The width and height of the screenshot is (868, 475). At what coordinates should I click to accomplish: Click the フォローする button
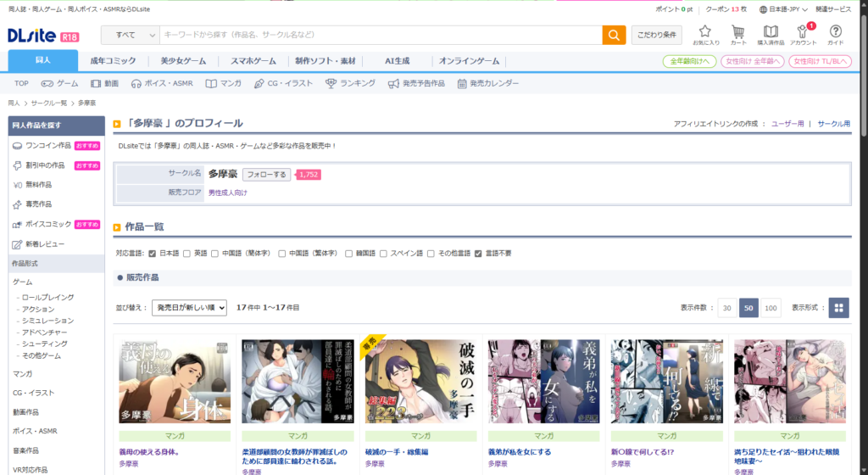266,175
